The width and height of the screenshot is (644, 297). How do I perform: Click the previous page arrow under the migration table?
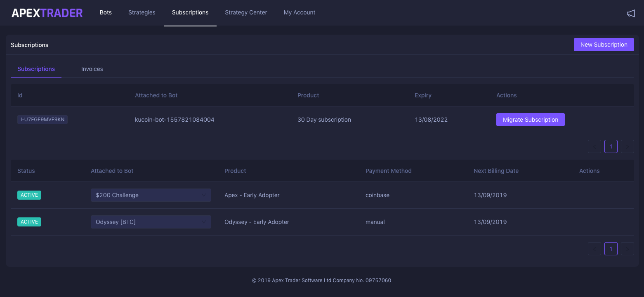pyautogui.click(x=594, y=146)
